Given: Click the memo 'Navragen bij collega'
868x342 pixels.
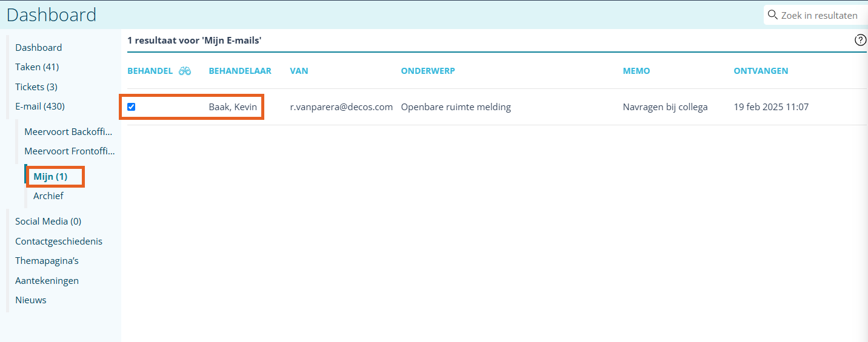Looking at the screenshot, I should tap(665, 107).
